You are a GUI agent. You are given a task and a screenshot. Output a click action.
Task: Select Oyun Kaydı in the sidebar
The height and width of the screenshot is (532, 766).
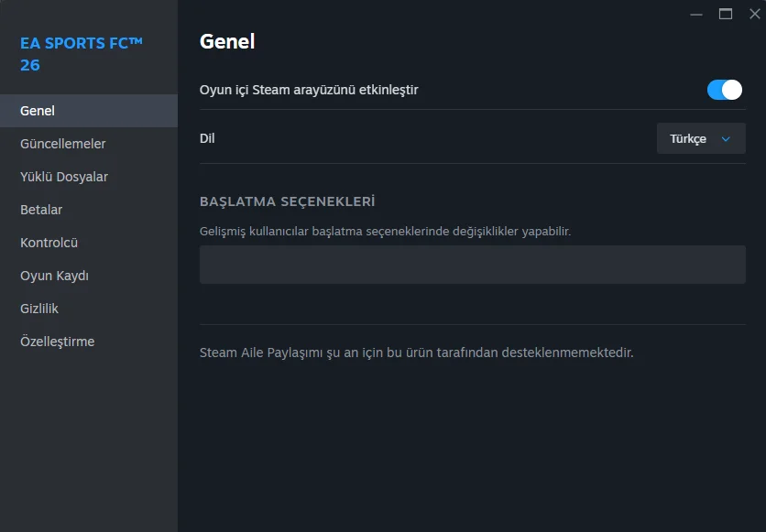(x=54, y=276)
